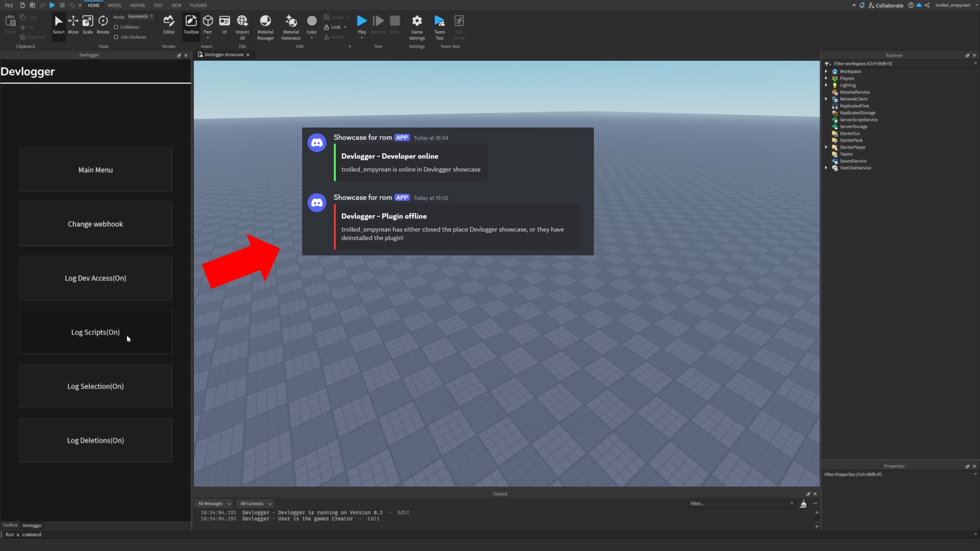Screen dimensions: 980x551
Task: Open All Messages output filter dropdown
Action: pyautogui.click(x=214, y=504)
